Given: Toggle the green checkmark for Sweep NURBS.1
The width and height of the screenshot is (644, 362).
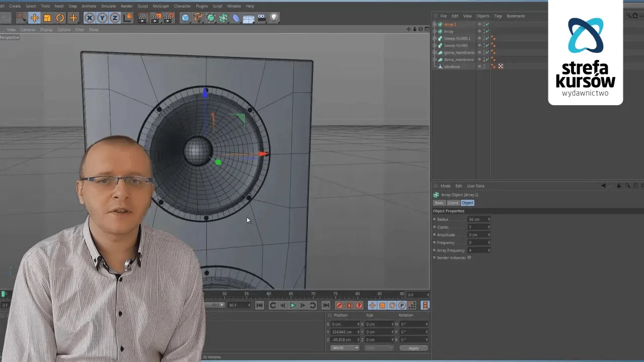Looking at the screenshot, I should pos(488,38).
